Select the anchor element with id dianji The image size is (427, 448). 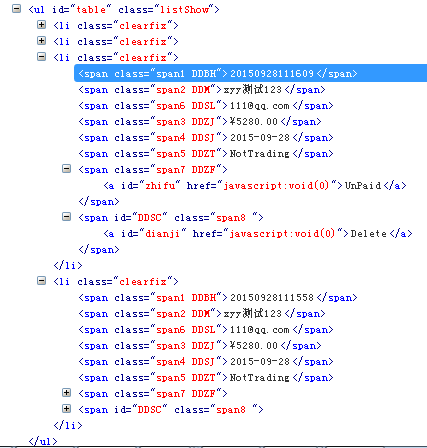click(258, 233)
